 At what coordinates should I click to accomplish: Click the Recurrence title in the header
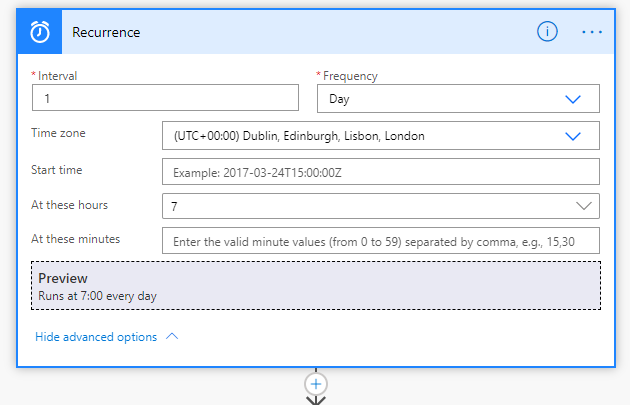coord(106,32)
